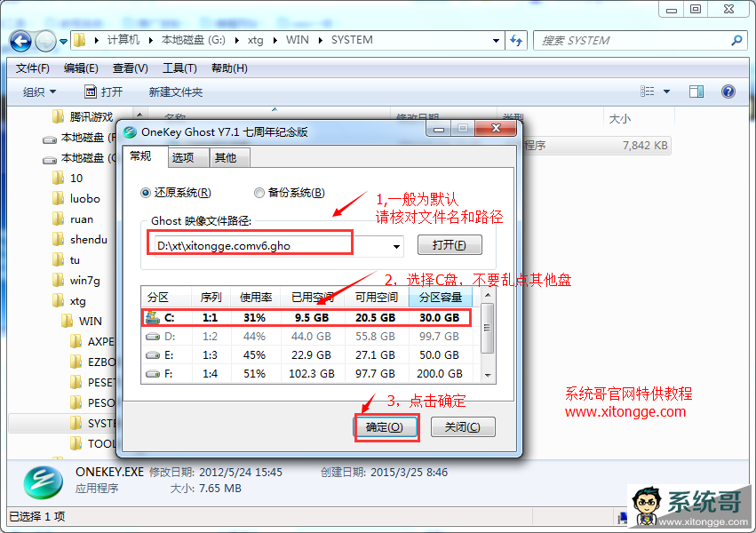Click the blue help question mark icon
756x533 pixels.
(728, 91)
